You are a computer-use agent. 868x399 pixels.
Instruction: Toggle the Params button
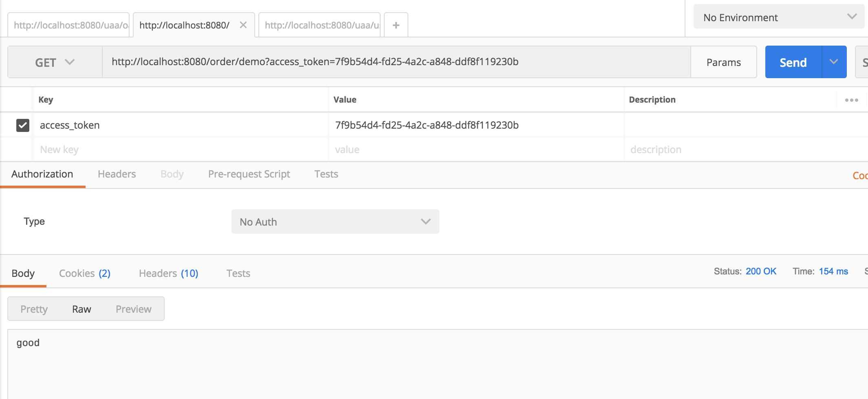click(x=723, y=62)
